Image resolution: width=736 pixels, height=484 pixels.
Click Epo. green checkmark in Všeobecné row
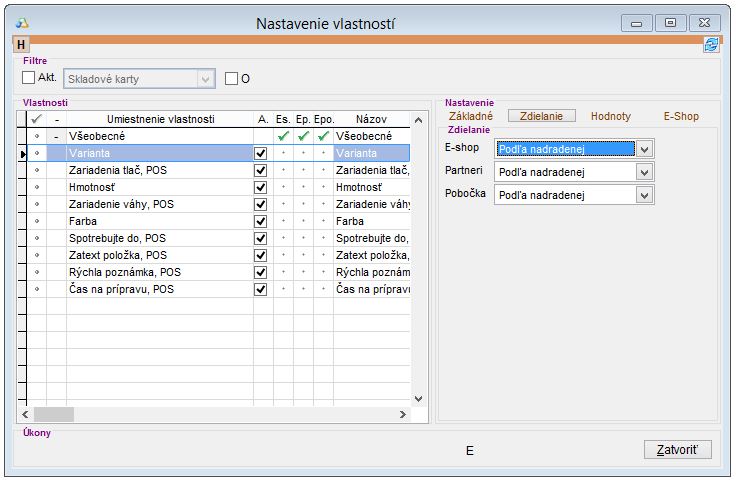pyautogui.click(x=323, y=136)
